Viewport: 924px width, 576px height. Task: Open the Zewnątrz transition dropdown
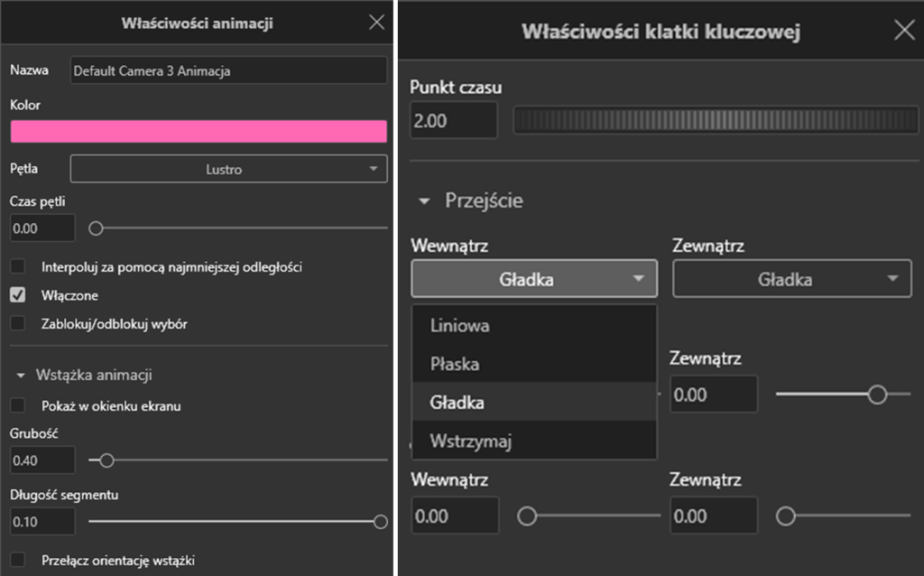(x=791, y=279)
